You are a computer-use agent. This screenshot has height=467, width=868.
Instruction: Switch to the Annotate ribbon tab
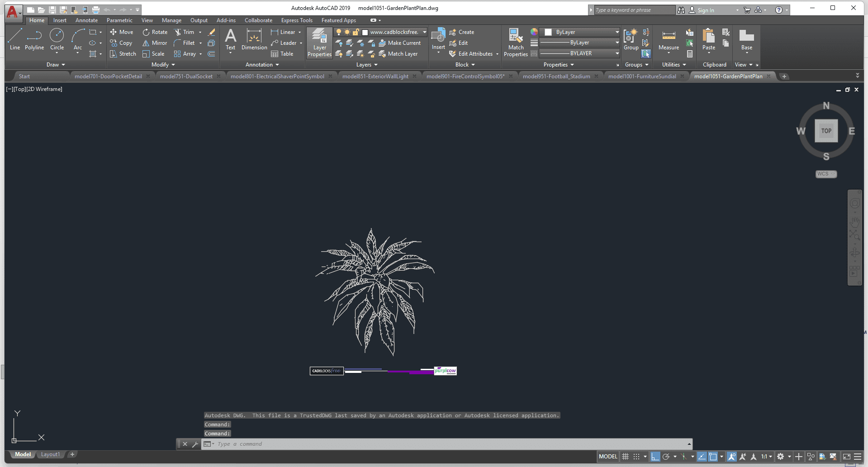[86, 20]
